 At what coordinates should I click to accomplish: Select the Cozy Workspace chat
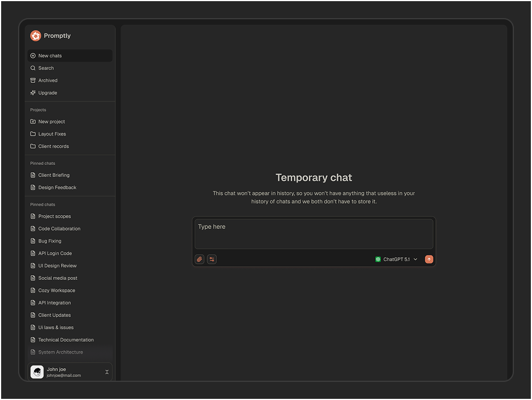click(x=70, y=290)
